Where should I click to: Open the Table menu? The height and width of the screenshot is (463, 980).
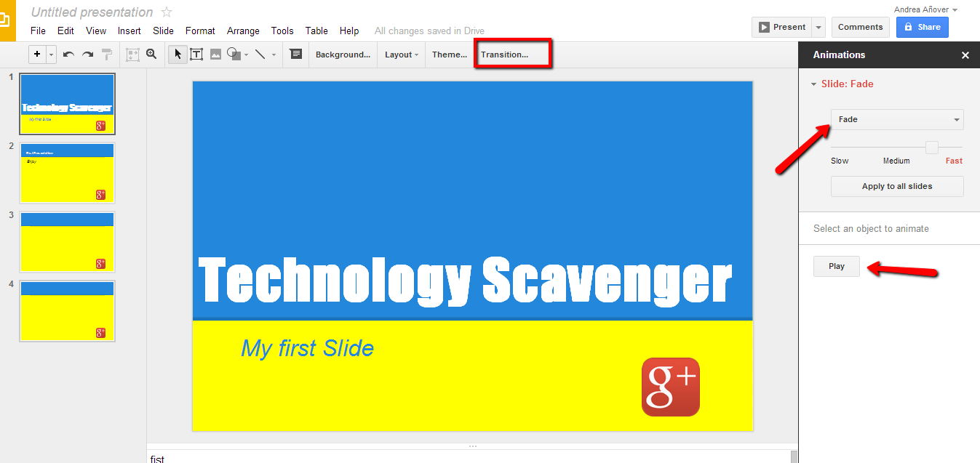pos(316,31)
